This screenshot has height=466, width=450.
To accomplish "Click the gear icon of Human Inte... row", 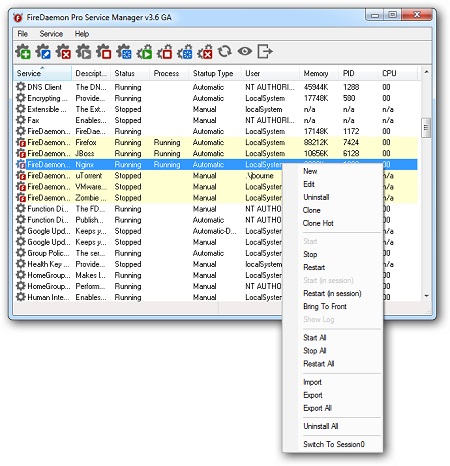I will [x=21, y=297].
